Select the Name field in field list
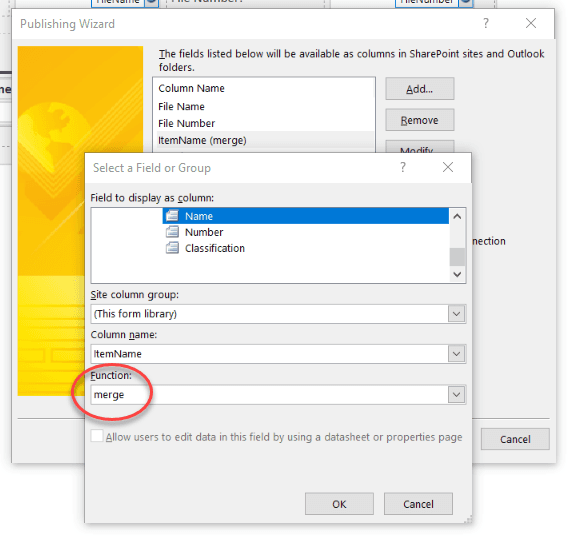This screenshot has width=581, height=541. click(305, 216)
